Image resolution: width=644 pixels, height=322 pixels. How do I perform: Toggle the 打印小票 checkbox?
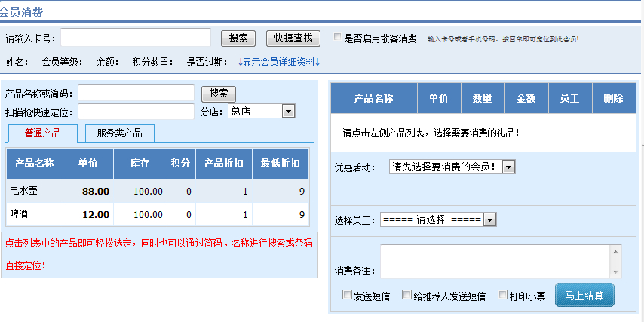point(502,295)
